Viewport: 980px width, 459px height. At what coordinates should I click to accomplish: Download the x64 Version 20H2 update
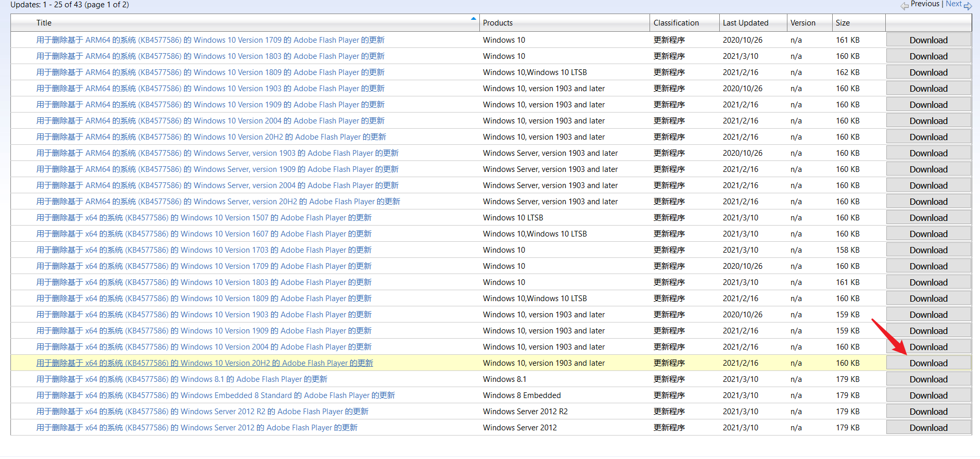(x=928, y=363)
